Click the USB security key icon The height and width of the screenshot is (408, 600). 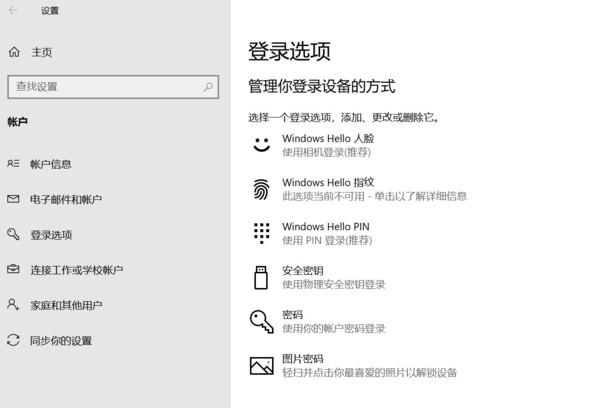click(261, 277)
